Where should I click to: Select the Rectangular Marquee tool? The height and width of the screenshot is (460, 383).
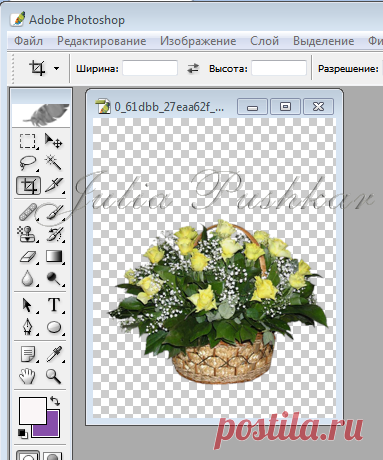[x=27, y=141]
